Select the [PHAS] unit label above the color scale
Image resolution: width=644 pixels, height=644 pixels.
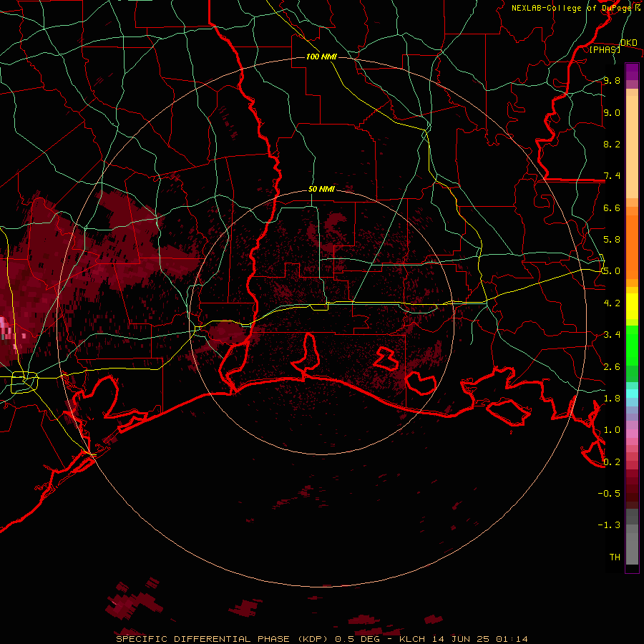point(605,49)
